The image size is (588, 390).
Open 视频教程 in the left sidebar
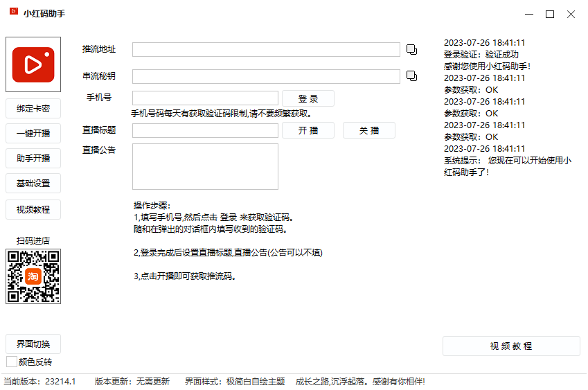[x=33, y=209]
